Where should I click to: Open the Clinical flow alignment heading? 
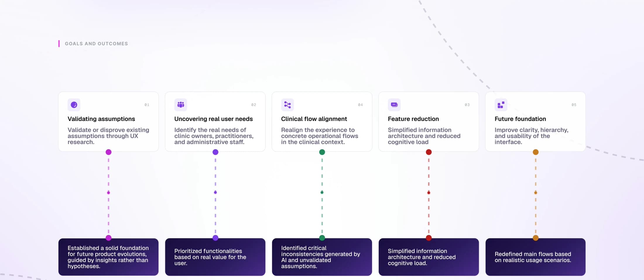(x=314, y=119)
